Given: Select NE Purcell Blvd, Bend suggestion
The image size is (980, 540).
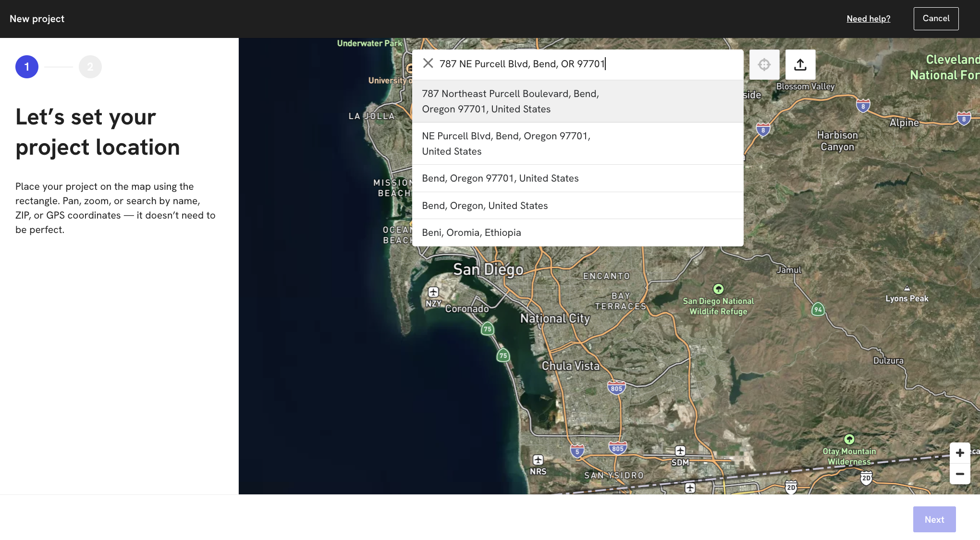Looking at the screenshot, I should [x=505, y=143].
